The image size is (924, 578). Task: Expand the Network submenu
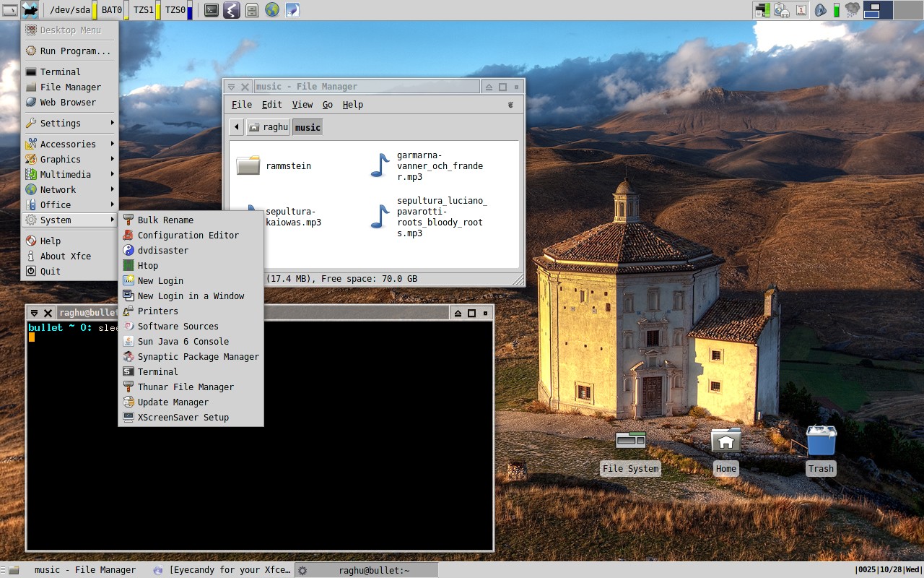(69, 190)
